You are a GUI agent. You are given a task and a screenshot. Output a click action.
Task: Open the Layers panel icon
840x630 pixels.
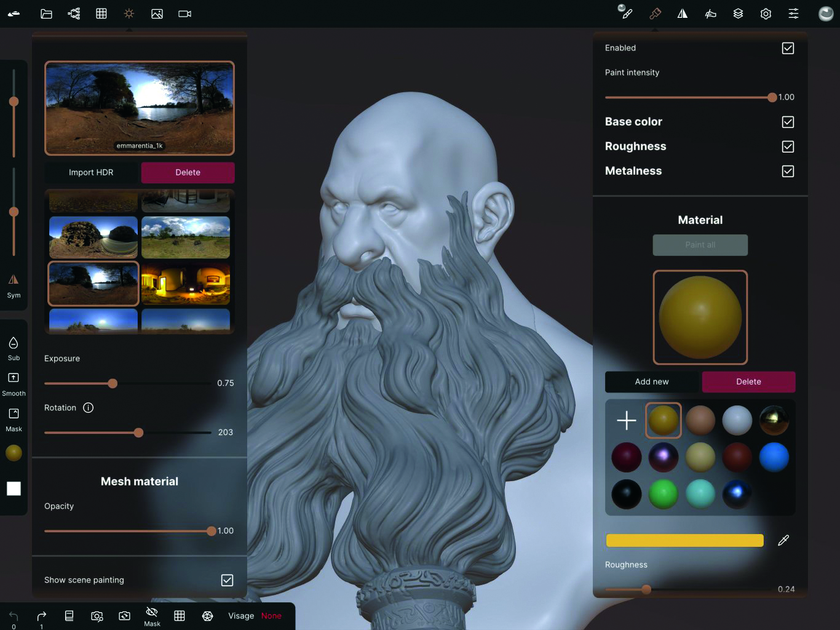click(738, 13)
